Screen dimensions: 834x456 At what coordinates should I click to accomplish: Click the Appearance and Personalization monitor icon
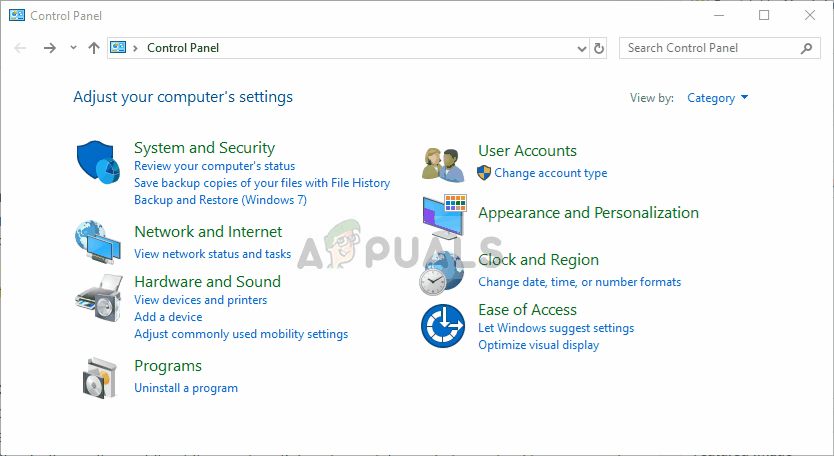(x=444, y=214)
